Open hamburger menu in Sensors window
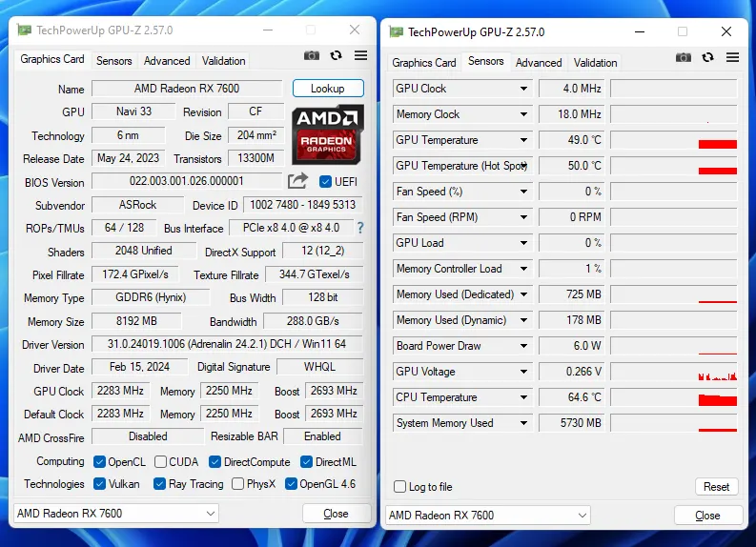Image resolution: width=756 pixels, height=547 pixels. point(732,57)
